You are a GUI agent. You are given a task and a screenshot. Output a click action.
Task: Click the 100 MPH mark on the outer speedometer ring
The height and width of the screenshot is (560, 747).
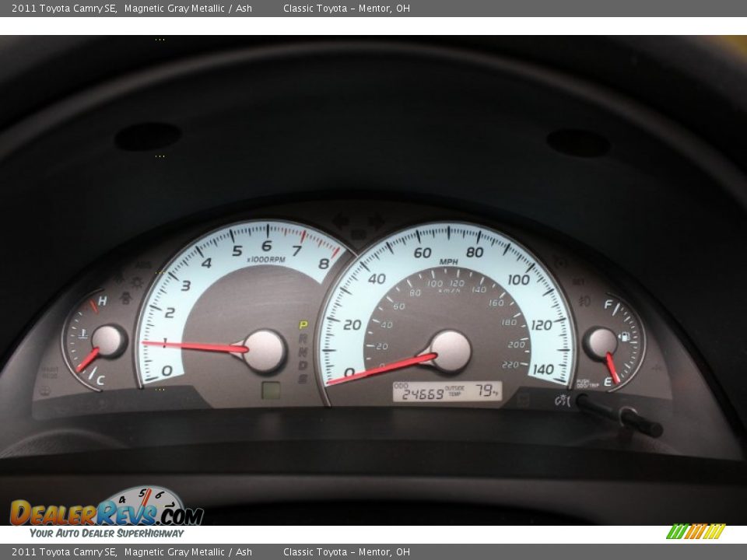tap(518, 280)
